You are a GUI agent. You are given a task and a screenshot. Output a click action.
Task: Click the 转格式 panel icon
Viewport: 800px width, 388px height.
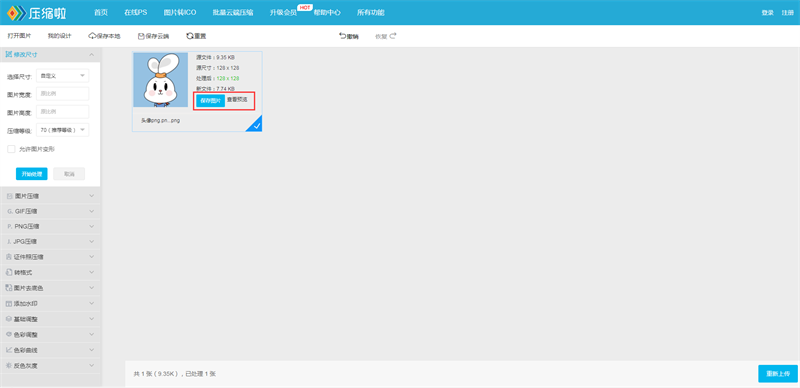[9, 273]
